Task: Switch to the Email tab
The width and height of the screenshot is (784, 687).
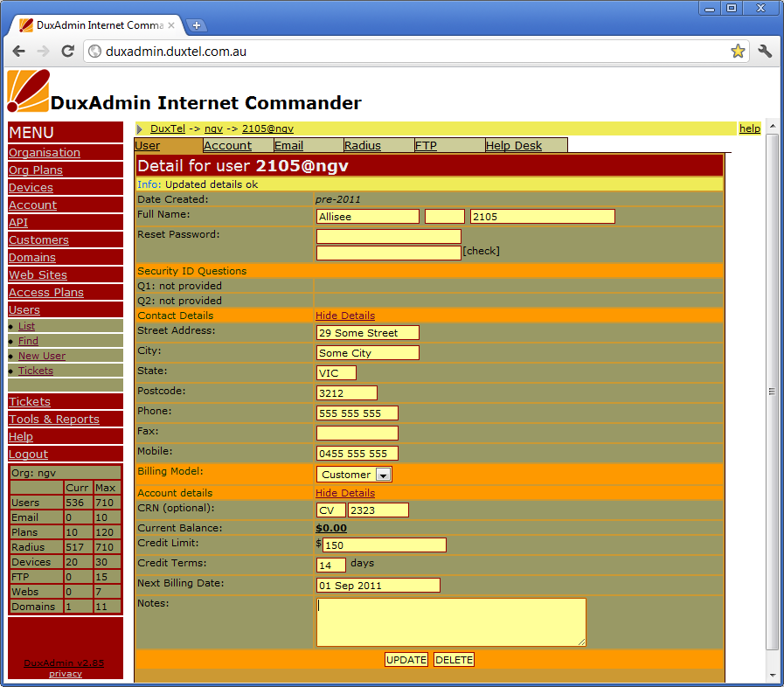Action: (x=289, y=145)
